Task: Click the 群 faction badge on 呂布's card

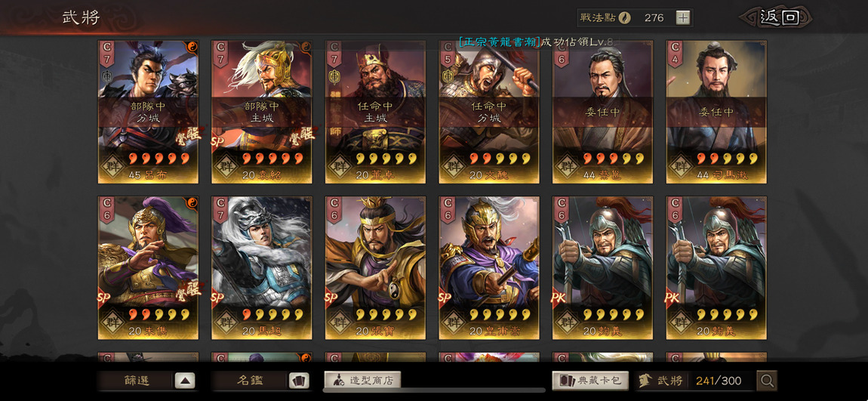Action: (x=112, y=166)
